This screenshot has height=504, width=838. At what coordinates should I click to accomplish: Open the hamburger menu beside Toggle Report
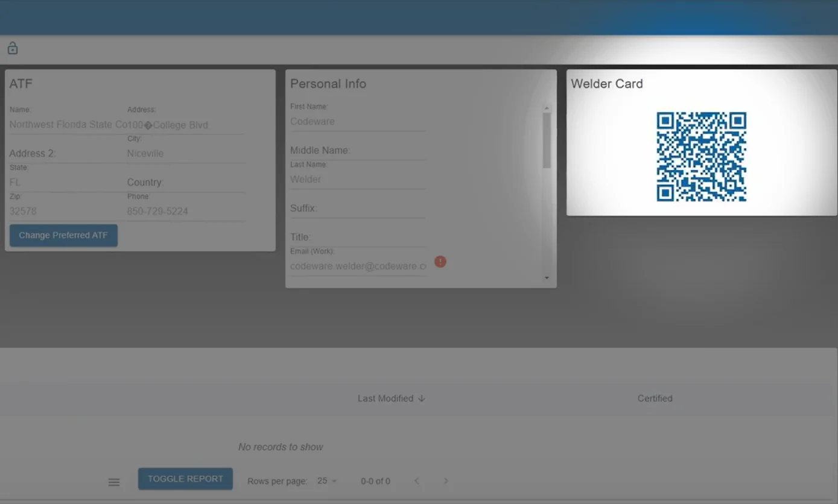point(113,482)
